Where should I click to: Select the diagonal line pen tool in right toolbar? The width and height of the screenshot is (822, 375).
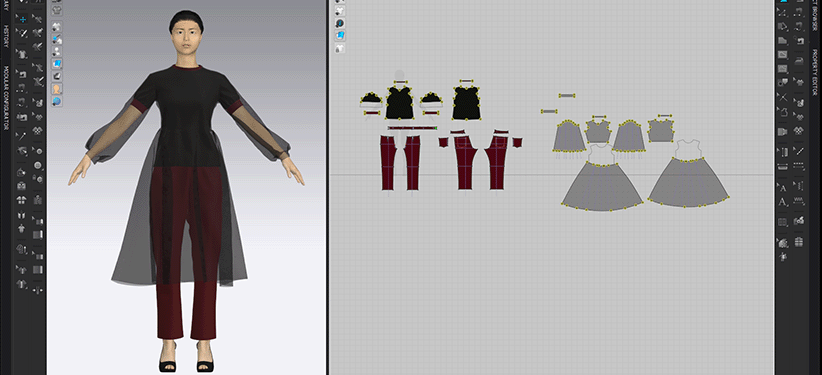(799, 151)
